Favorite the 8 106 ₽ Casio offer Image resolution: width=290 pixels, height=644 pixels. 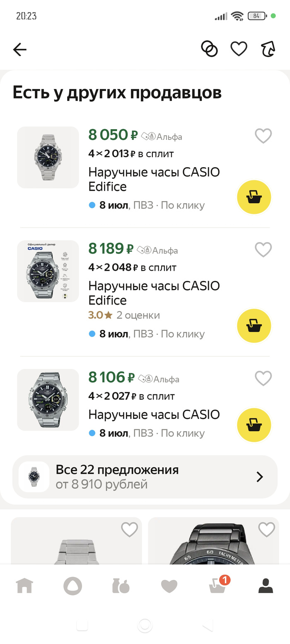263,378
